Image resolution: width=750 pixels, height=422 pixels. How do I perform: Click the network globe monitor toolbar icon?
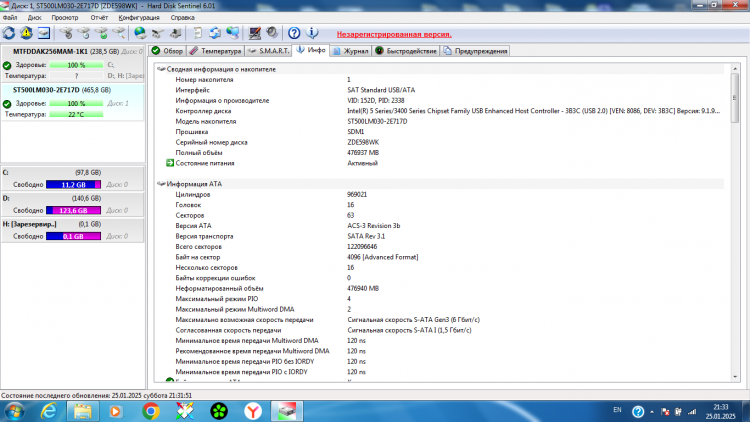(x=232, y=33)
